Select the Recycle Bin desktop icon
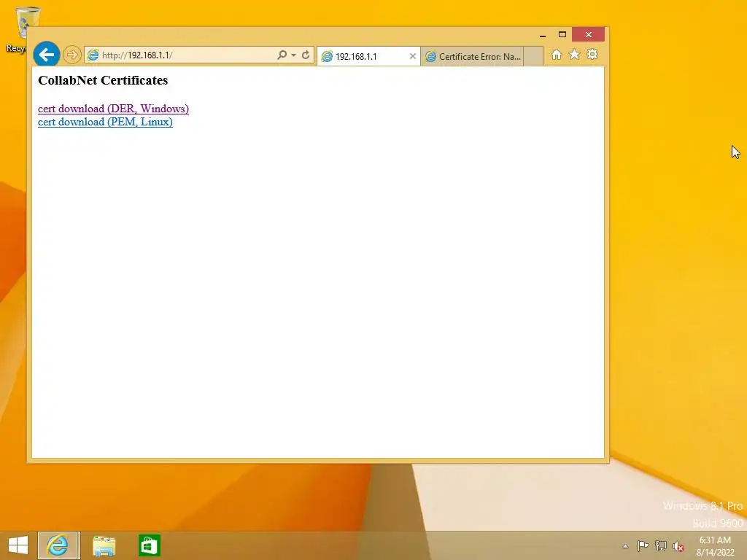The height and width of the screenshot is (560, 747). point(21,29)
